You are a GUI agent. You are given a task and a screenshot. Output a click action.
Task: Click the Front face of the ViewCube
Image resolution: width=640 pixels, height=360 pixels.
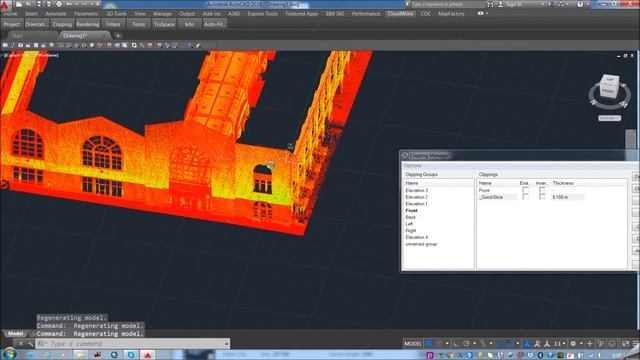[608, 91]
